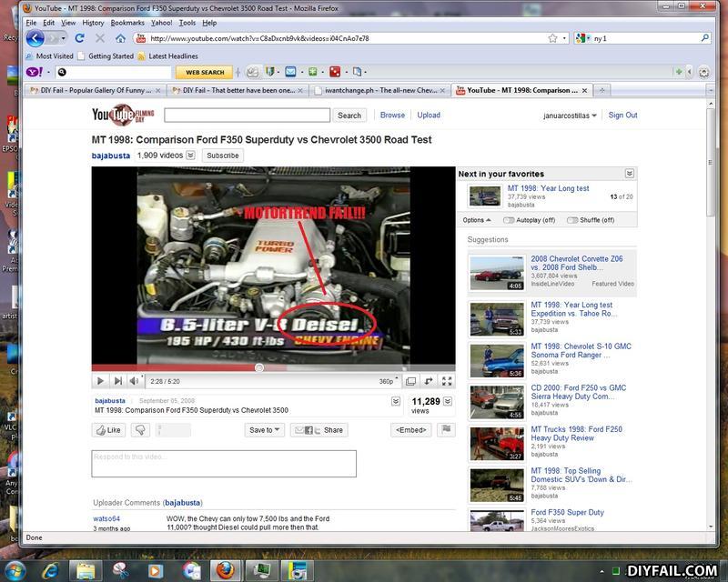Screen dimensions: 728x582
Task: Open a new tab with plus button
Action: click(602, 90)
